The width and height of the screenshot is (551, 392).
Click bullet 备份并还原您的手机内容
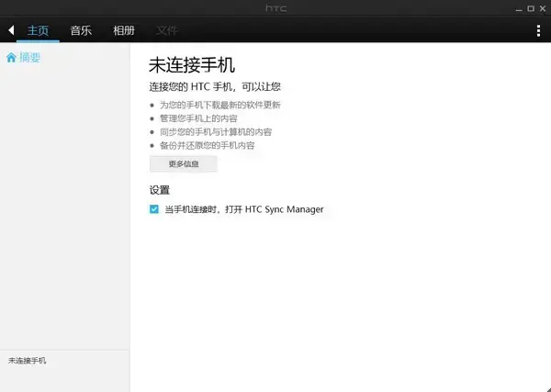coord(207,145)
